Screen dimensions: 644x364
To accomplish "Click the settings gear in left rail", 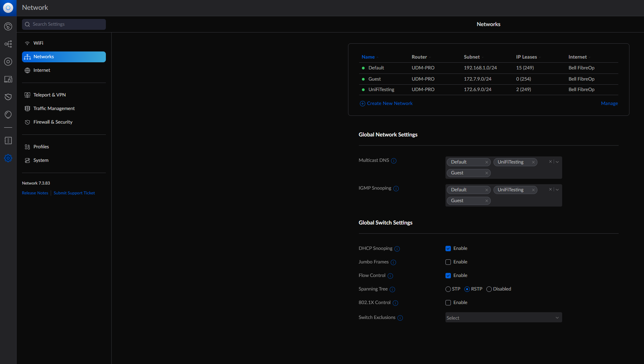I will pos(8,158).
